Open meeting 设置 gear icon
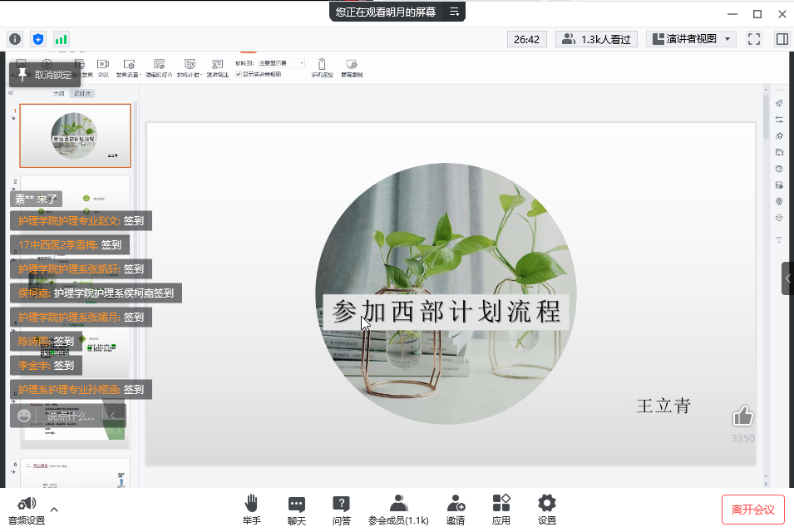 click(x=546, y=504)
